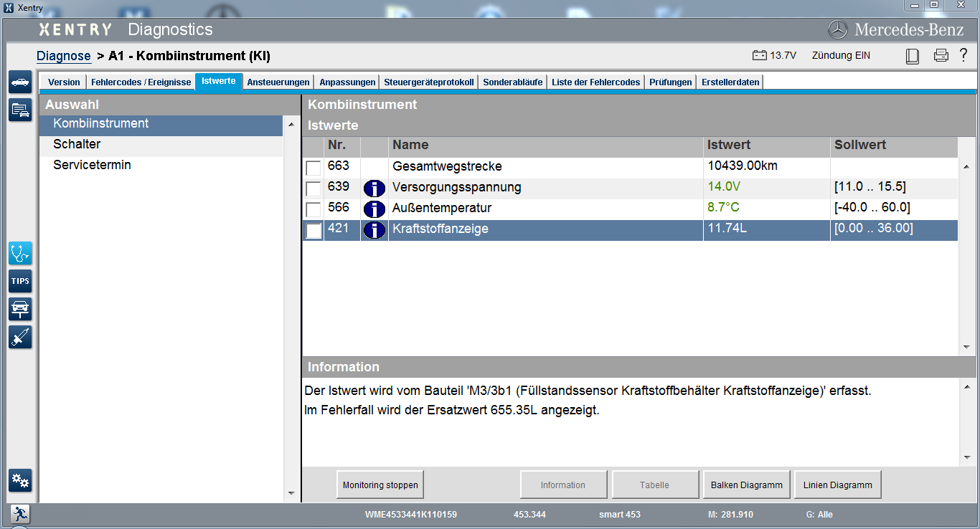
Task: Open the Sonderabläufe tab
Action: [x=513, y=82]
